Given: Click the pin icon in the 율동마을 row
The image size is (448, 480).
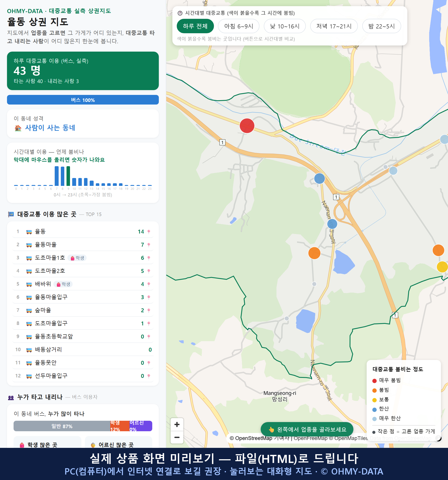Looking at the screenshot, I should [149, 244].
